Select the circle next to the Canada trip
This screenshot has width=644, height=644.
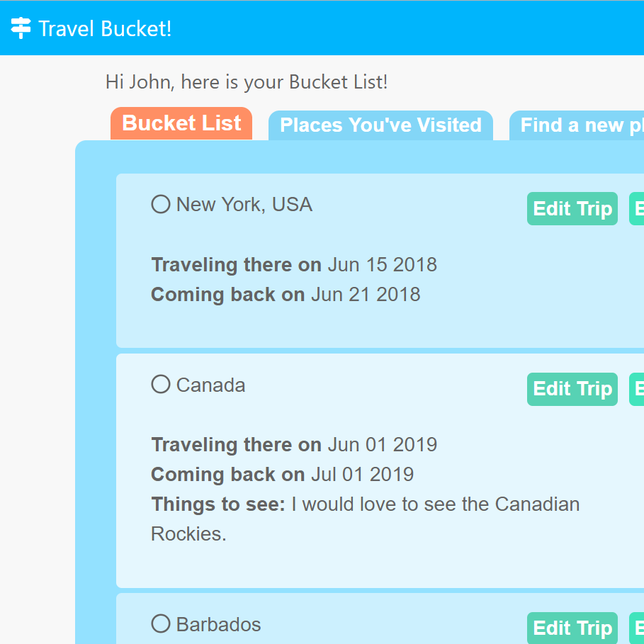click(x=160, y=384)
